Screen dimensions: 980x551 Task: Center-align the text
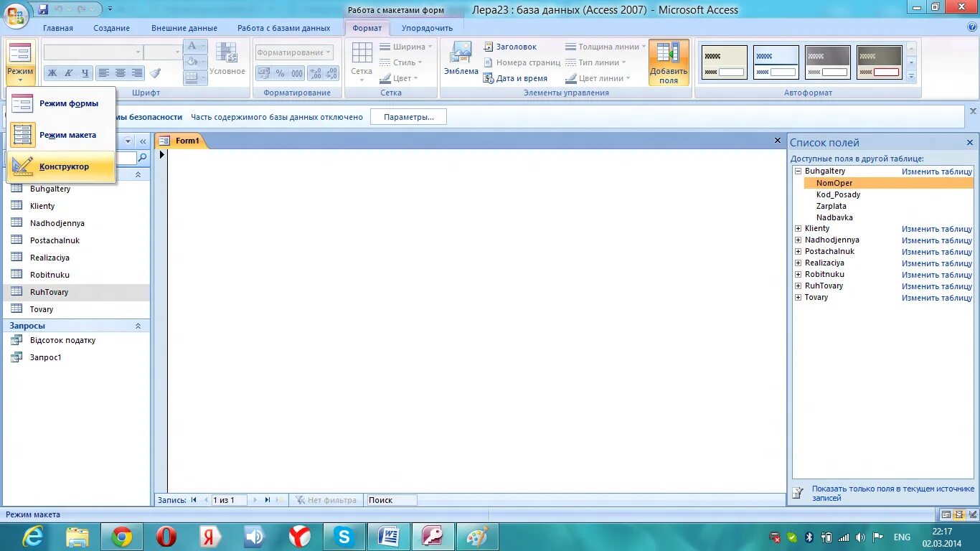pos(121,73)
